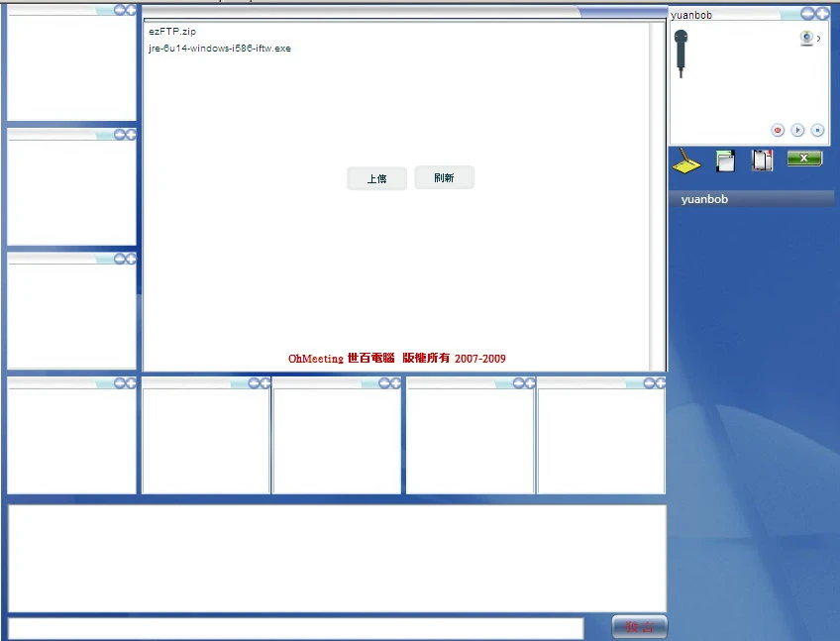Click the file sharing documents icon

pyautogui.click(x=762, y=160)
